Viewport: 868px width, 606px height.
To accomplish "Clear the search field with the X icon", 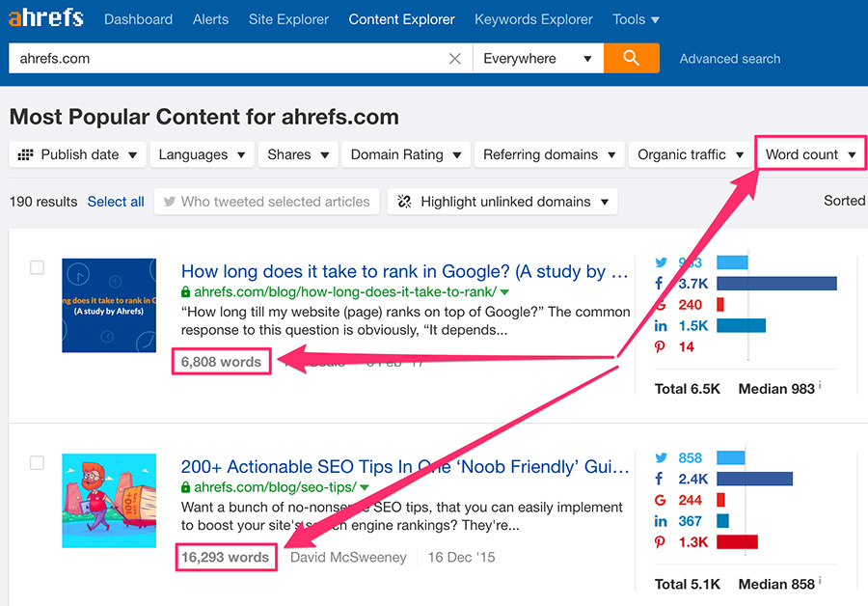I will point(455,59).
